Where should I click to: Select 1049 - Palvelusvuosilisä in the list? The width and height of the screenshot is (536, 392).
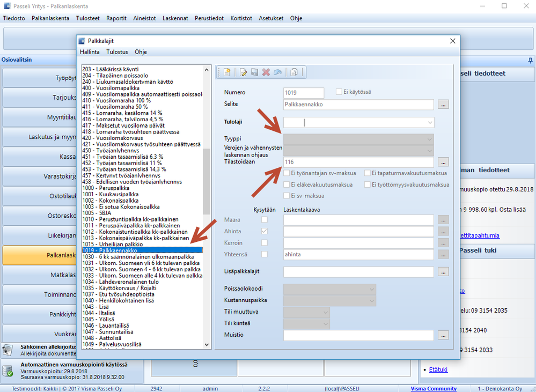(142, 344)
